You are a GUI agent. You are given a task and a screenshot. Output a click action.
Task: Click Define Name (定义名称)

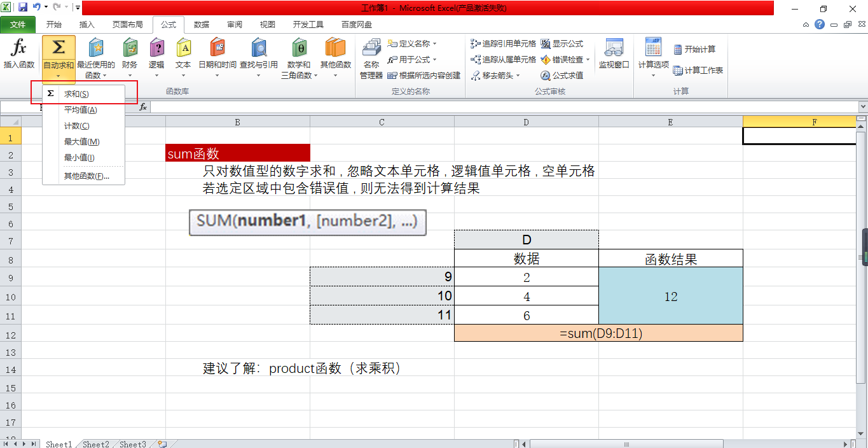tap(413, 44)
